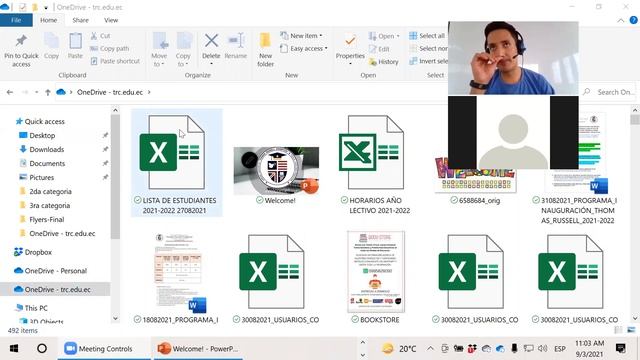Click the weather 20°C widget
Screen dimensions: 640x360
coord(399,349)
